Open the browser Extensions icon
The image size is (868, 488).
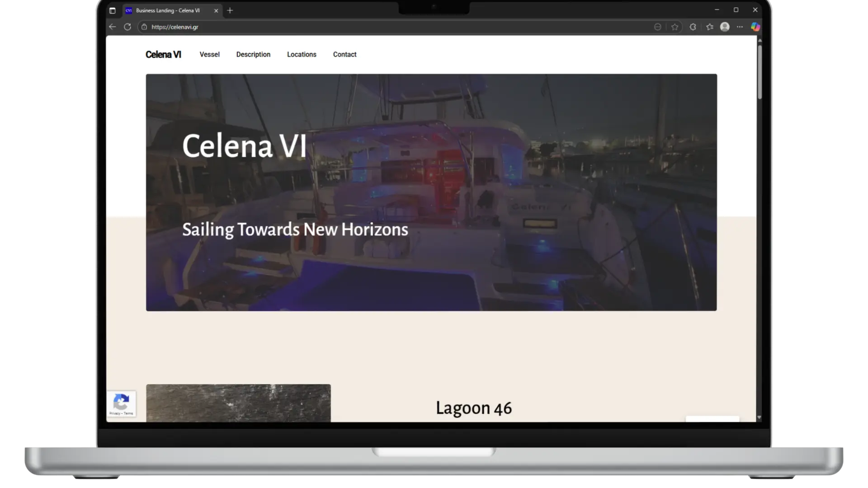[x=693, y=27]
